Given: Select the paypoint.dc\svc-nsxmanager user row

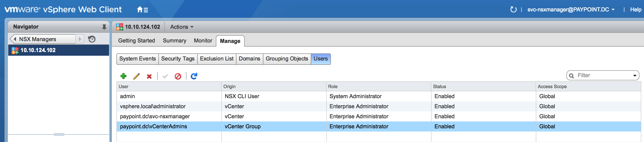Looking at the screenshot, I should coord(155,116).
